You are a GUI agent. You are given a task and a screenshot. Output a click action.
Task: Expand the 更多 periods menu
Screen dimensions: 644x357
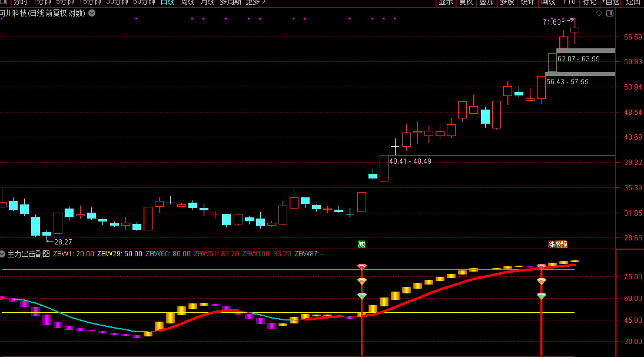point(256,2)
